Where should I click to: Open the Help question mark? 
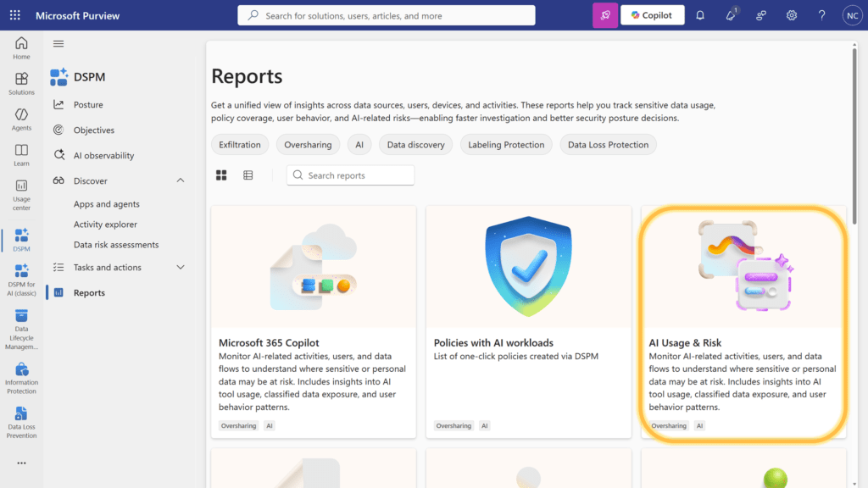click(822, 15)
